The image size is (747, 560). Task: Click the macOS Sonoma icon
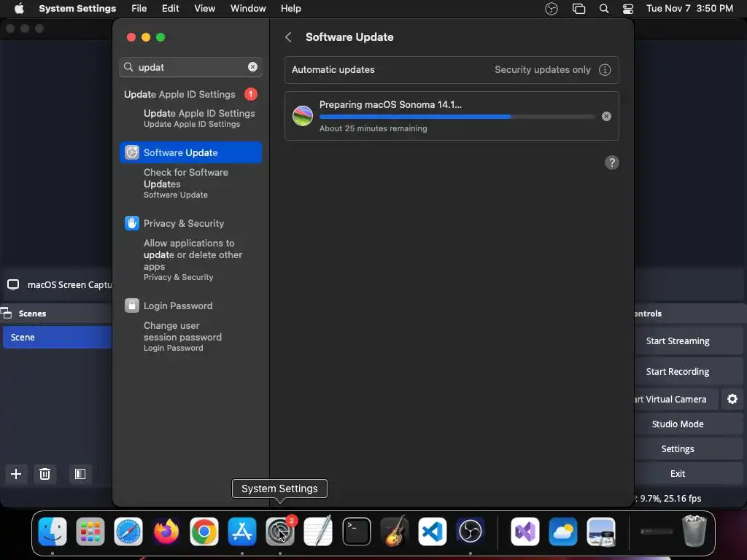(303, 116)
